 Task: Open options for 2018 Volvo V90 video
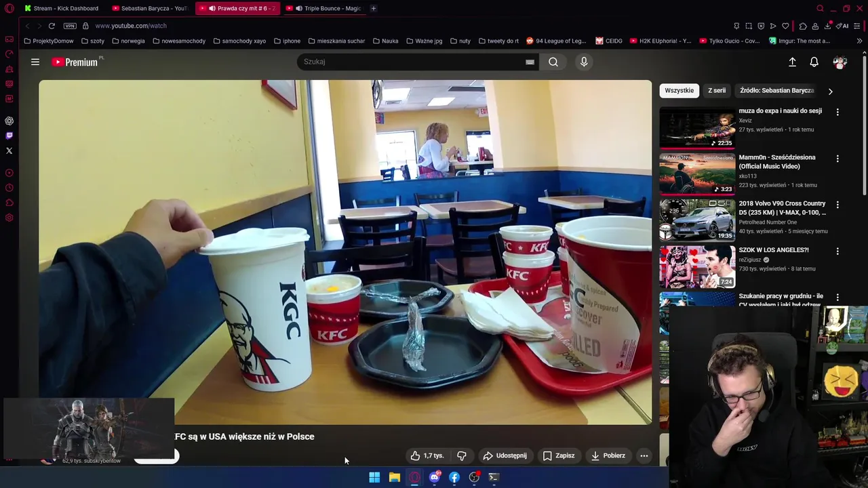click(837, 205)
